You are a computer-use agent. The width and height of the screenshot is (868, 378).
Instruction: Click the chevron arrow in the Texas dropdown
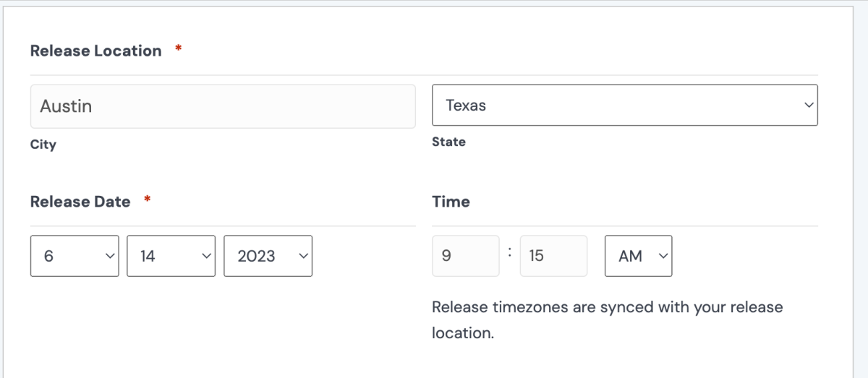pyautogui.click(x=808, y=106)
